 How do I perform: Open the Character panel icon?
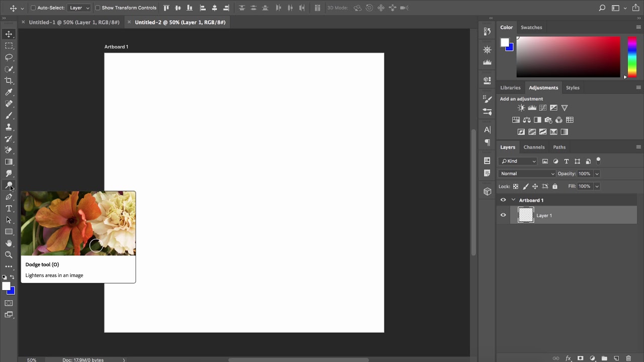[487, 130]
